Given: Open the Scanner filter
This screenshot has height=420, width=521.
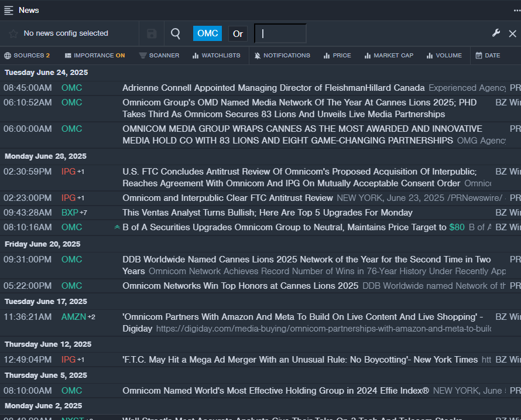Looking at the screenshot, I should (x=159, y=56).
